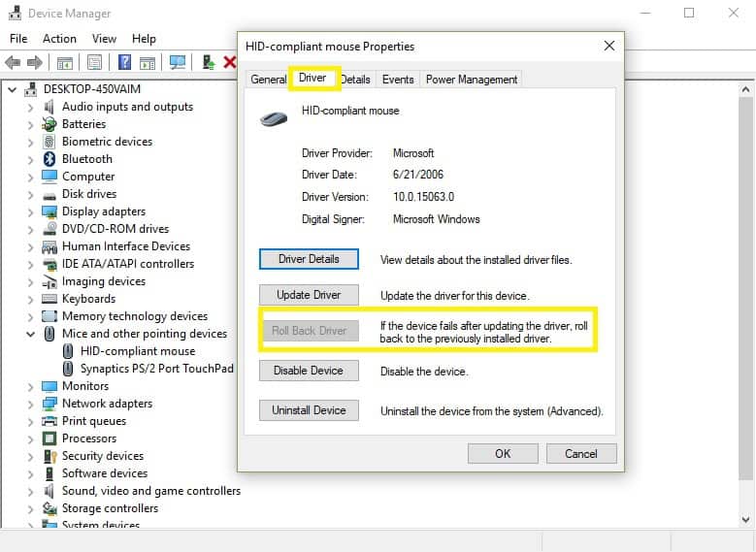
Task: Click the Bluetooth icon in device tree
Action: [49, 159]
